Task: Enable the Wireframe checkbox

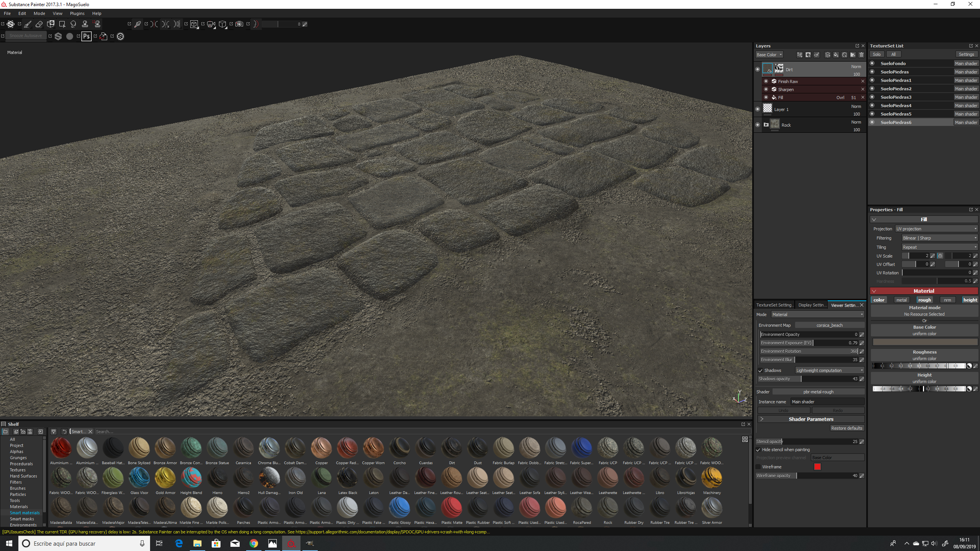Action: tap(758, 467)
